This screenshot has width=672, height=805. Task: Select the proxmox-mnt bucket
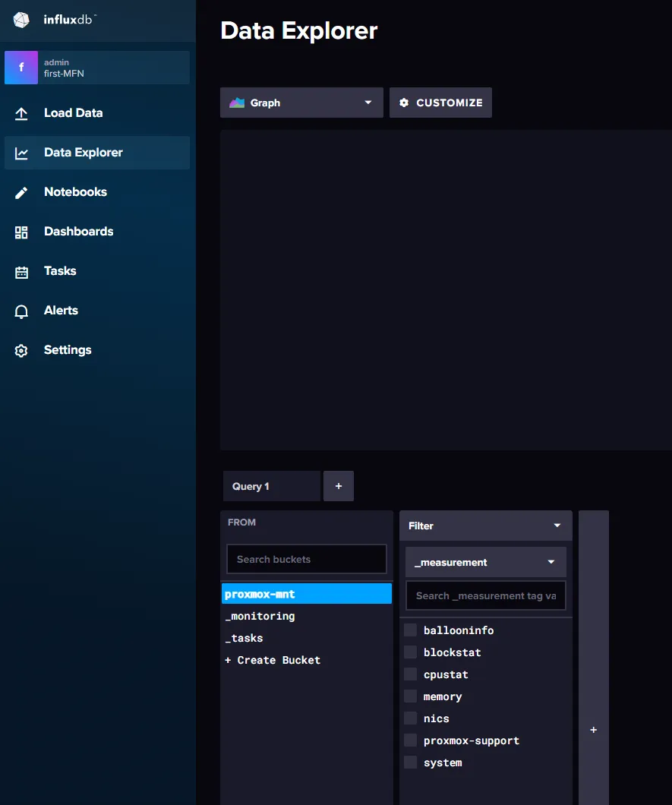click(307, 594)
